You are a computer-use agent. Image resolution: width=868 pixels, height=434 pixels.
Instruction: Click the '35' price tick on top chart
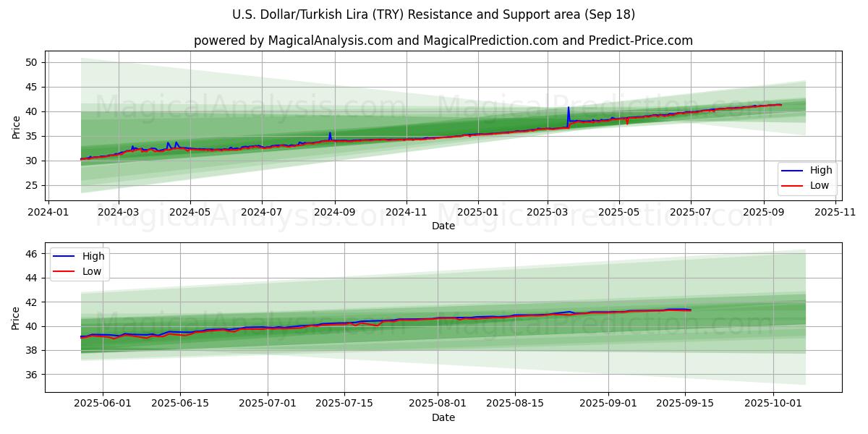[x=32, y=136]
